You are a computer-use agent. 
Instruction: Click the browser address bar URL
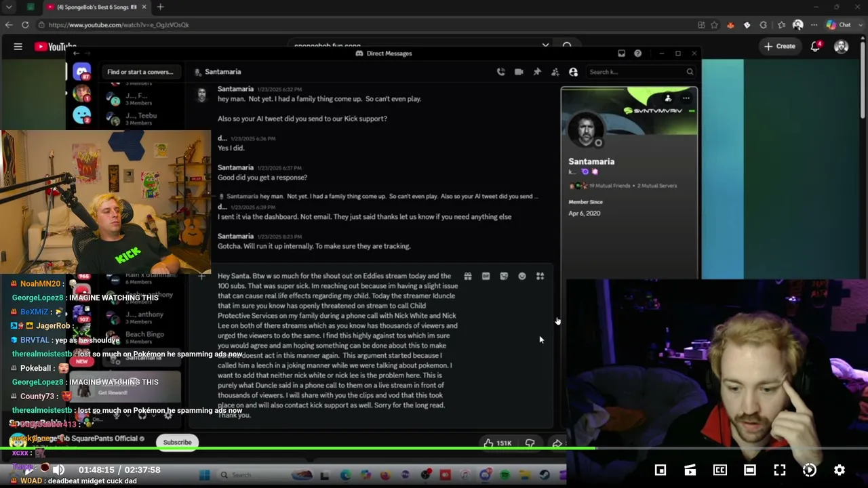(119, 25)
